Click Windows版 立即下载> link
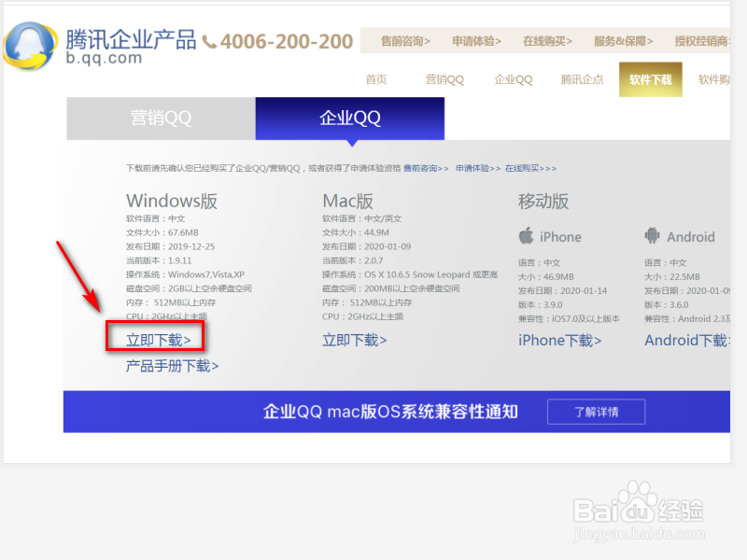The height and width of the screenshot is (560, 747). coord(158,340)
